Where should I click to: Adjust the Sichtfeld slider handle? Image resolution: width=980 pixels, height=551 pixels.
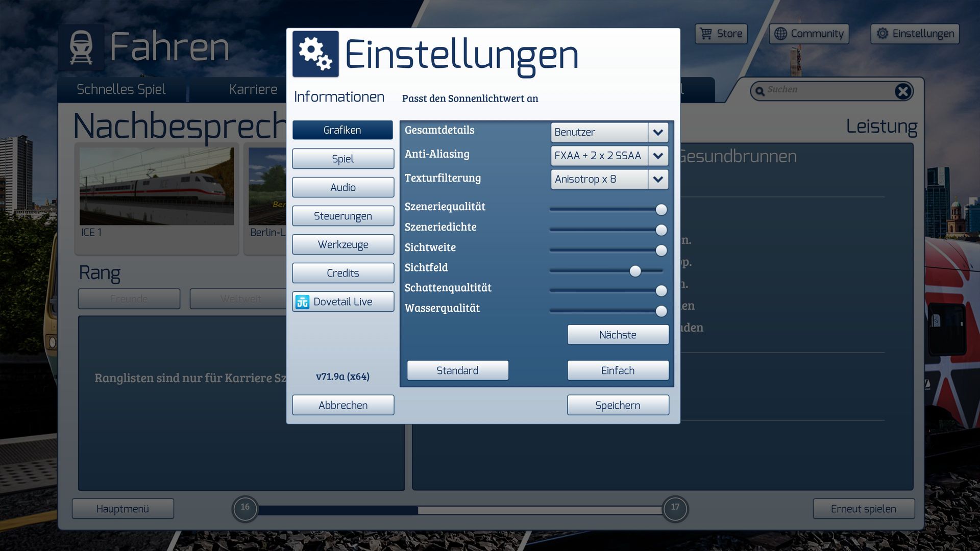[635, 271]
